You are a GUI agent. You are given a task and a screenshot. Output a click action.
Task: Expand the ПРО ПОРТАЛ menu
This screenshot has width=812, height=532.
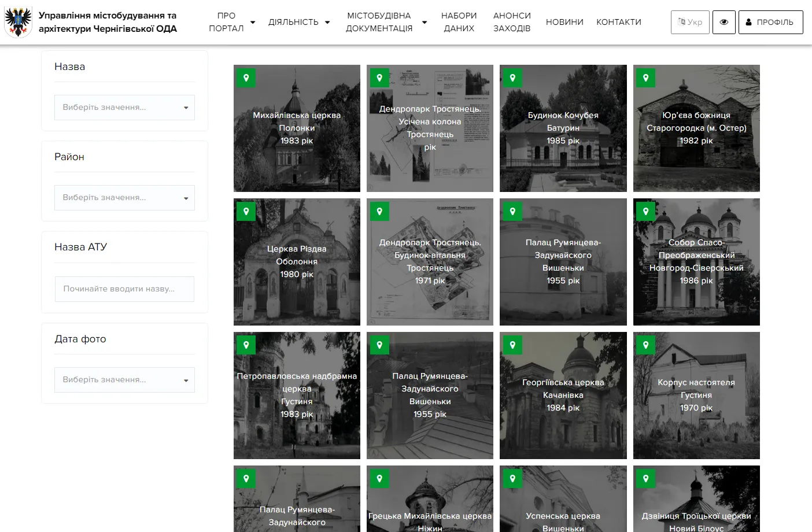click(x=232, y=22)
